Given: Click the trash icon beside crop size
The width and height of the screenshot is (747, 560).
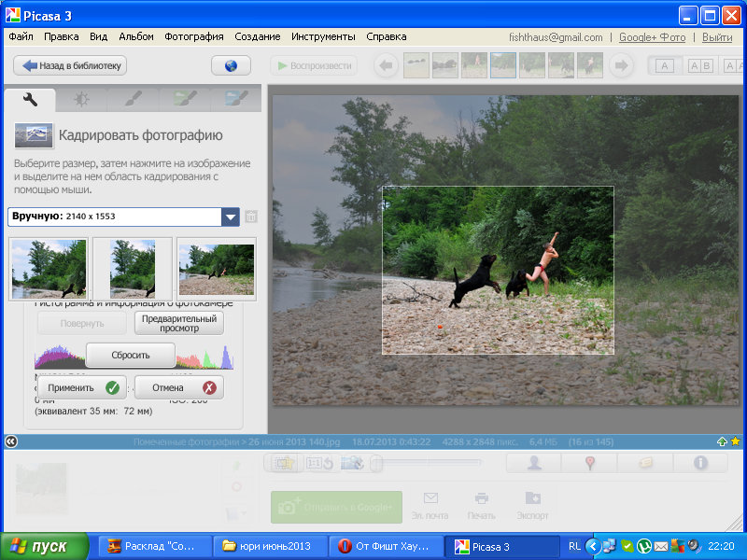Looking at the screenshot, I should tap(251, 217).
